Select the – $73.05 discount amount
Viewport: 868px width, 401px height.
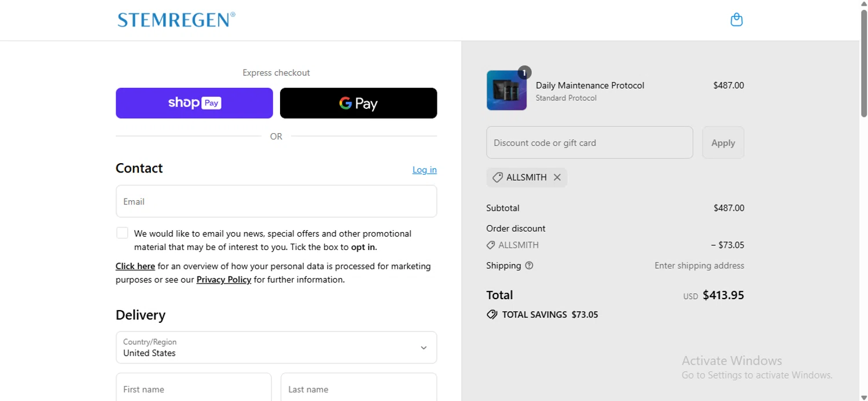click(x=728, y=245)
